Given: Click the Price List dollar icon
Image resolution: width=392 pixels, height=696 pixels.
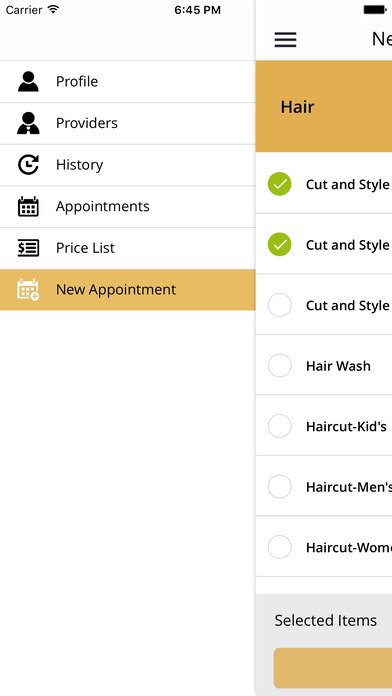Looking at the screenshot, I should [28, 248].
